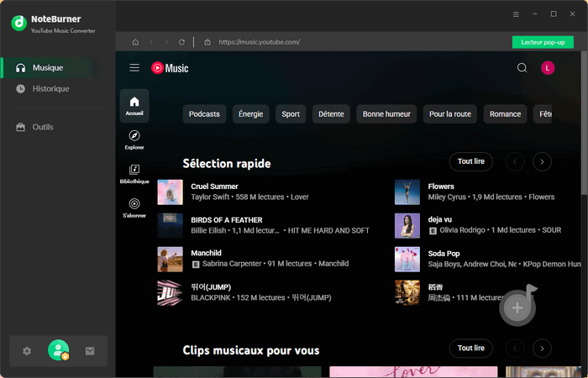Open YouTube Music search magnifier
588x378 pixels.
click(x=522, y=68)
